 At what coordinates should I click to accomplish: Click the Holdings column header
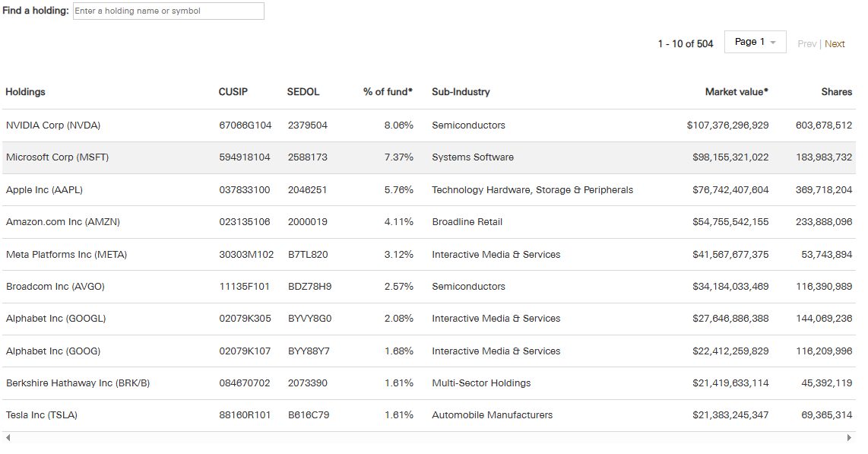pos(26,92)
